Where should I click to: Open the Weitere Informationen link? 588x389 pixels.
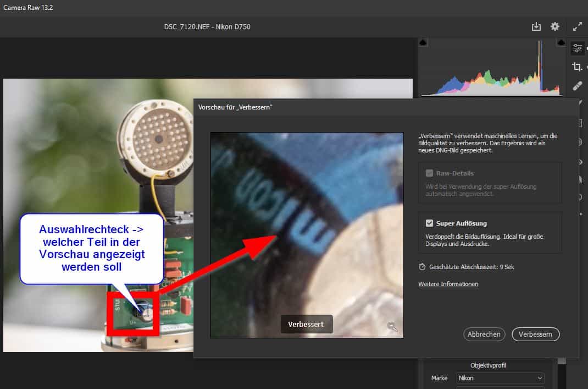click(448, 284)
